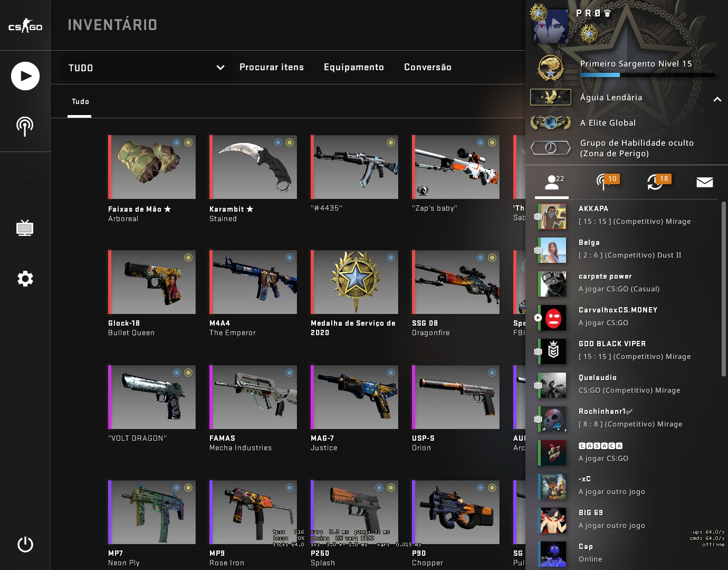The width and height of the screenshot is (728, 570).
Task: Click friend AKKAPA in the friends list
Action: pos(627,216)
